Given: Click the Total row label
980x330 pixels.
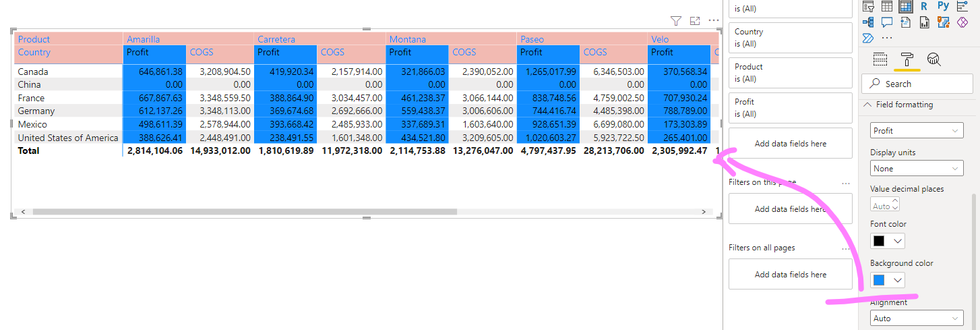Looking at the screenshot, I should [x=28, y=150].
